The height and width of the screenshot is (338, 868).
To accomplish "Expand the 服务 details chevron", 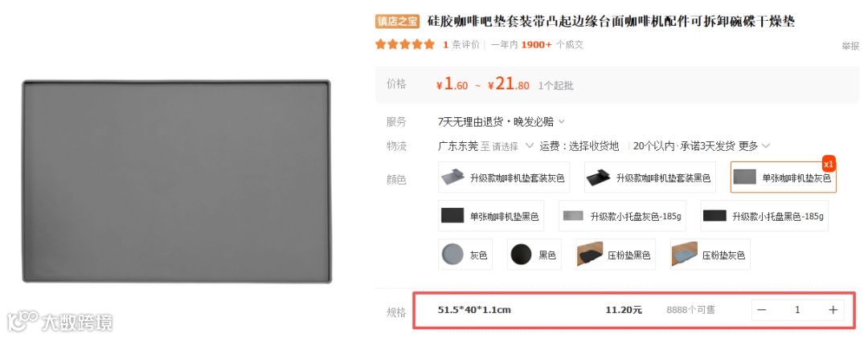I will (561, 122).
